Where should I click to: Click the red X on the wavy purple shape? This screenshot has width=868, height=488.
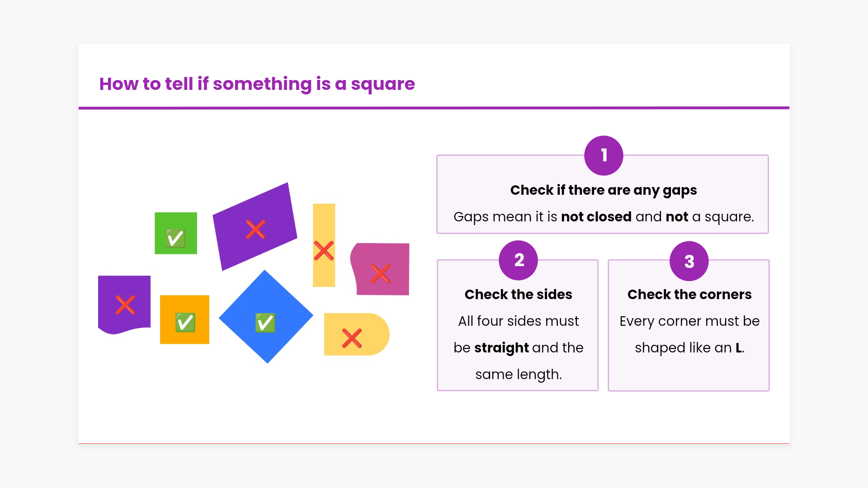(125, 305)
